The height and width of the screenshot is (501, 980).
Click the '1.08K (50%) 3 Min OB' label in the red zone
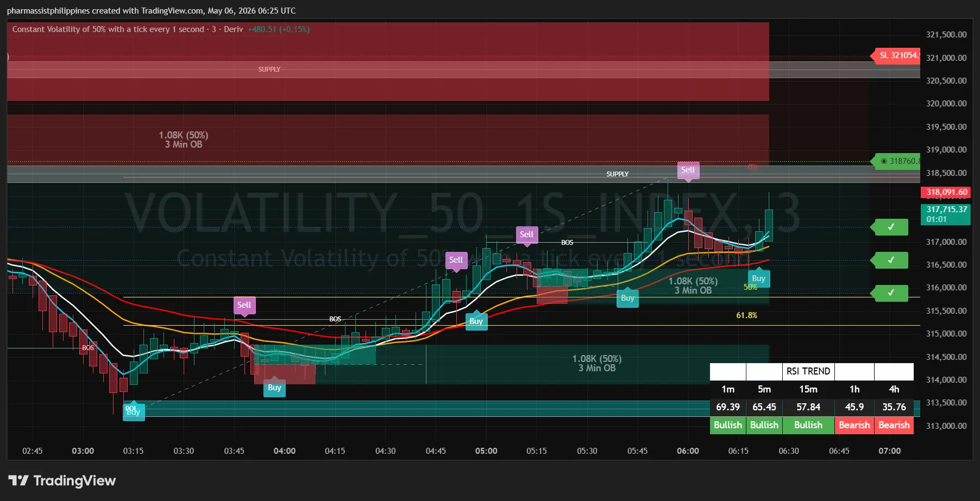[184, 139]
